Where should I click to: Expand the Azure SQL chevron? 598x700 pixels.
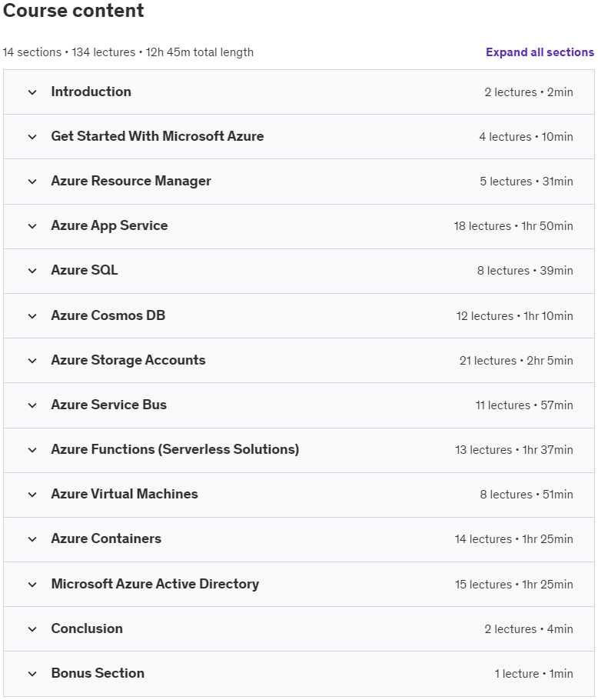point(32,271)
